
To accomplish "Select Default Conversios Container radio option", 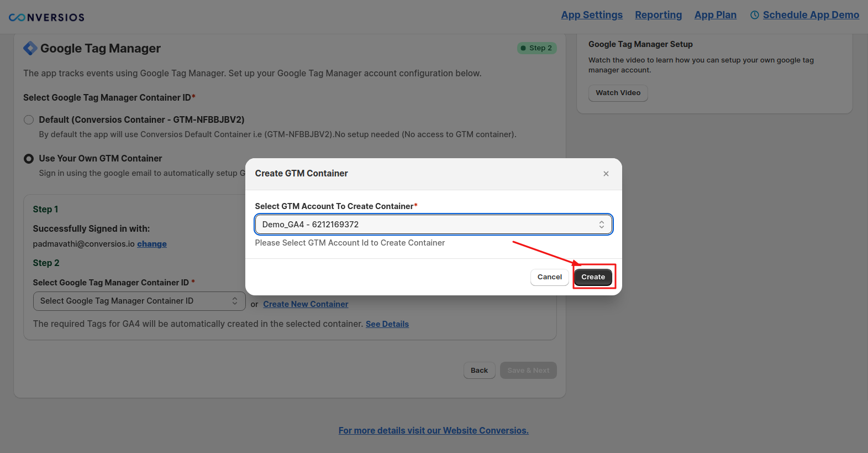I will (29, 119).
